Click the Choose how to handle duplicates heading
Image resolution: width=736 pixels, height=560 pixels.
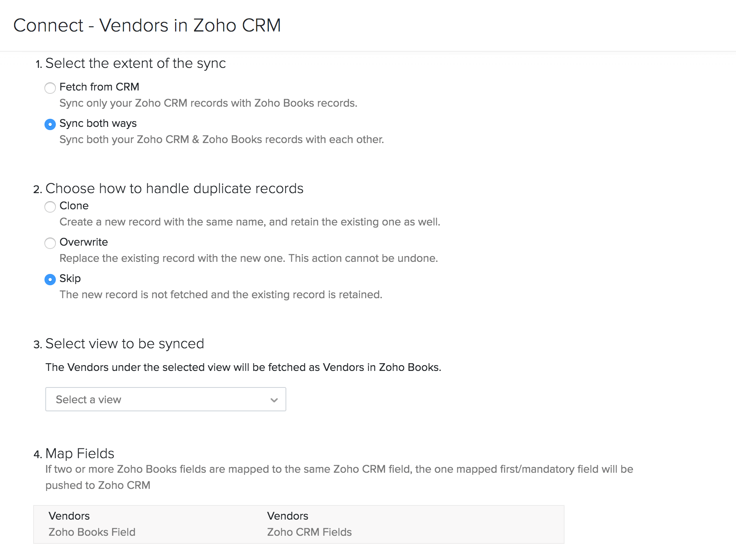pos(175,188)
